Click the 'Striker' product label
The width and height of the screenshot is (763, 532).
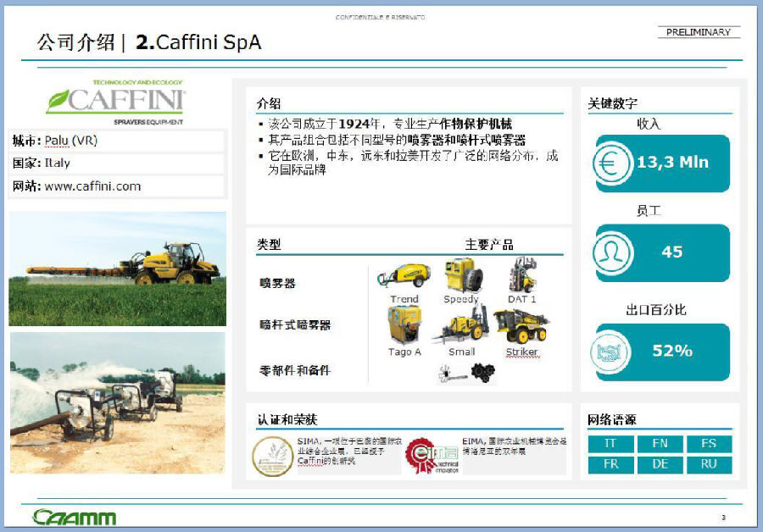(x=521, y=352)
